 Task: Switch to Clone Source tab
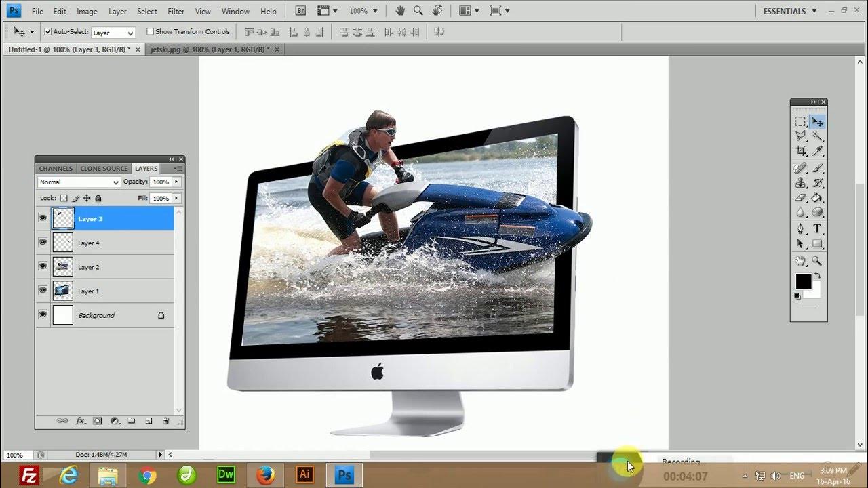click(104, 169)
